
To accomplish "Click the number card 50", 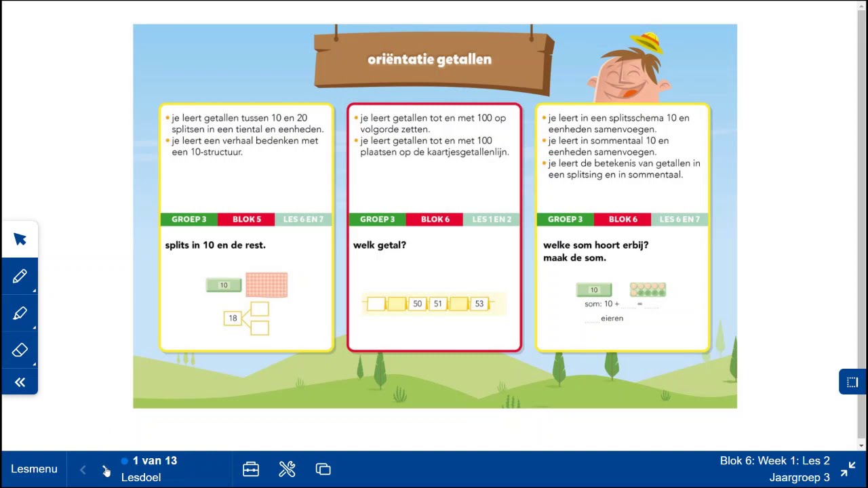I will (x=417, y=304).
